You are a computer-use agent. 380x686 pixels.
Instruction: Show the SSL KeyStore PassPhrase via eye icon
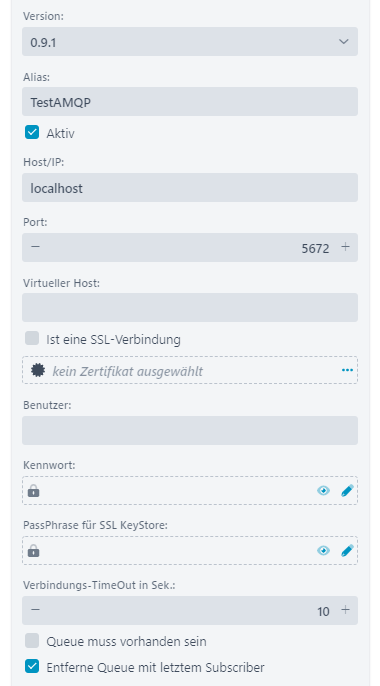coord(323,551)
